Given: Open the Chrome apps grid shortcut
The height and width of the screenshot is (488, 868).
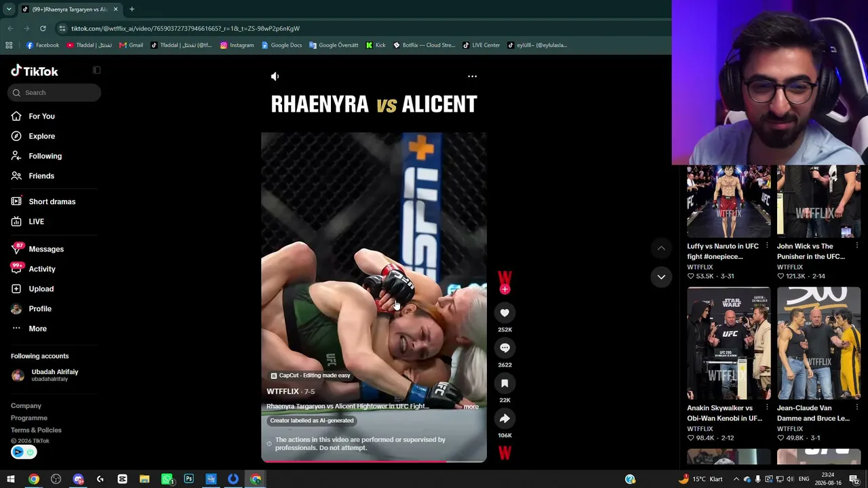Looking at the screenshot, I should pyautogui.click(x=9, y=45).
